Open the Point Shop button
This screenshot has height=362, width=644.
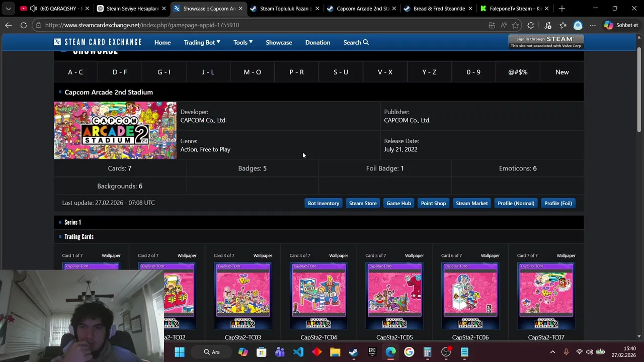pyautogui.click(x=433, y=203)
